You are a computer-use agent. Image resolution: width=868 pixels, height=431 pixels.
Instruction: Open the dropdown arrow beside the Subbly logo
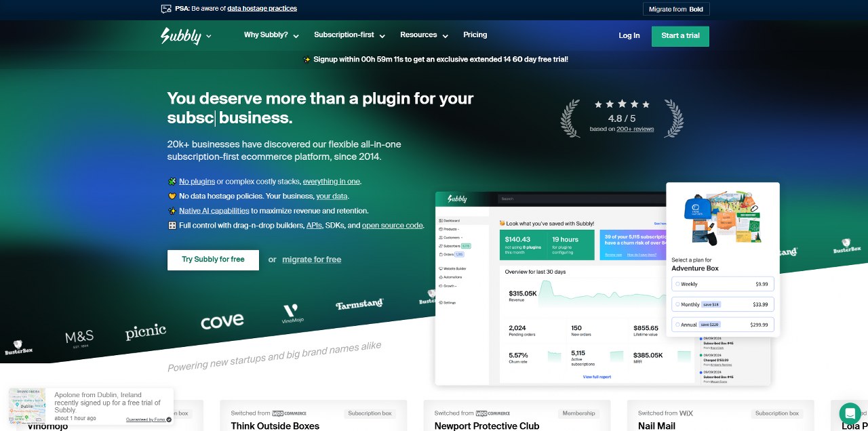pyautogui.click(x=209, y=36)
